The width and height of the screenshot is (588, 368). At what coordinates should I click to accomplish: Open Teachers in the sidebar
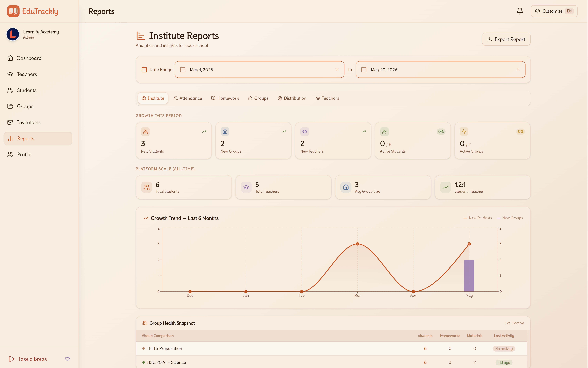click(38, 74)
